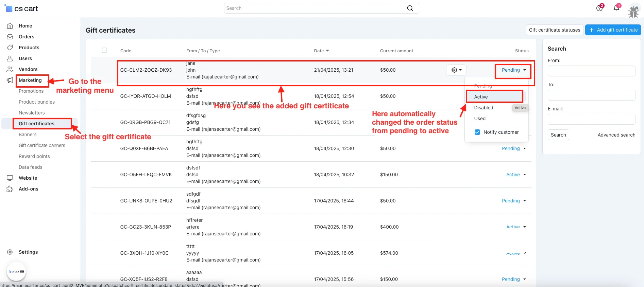This screenshot has width=644, height=287.
Task: Open Orders via its inbox icon
Action: 10,37
